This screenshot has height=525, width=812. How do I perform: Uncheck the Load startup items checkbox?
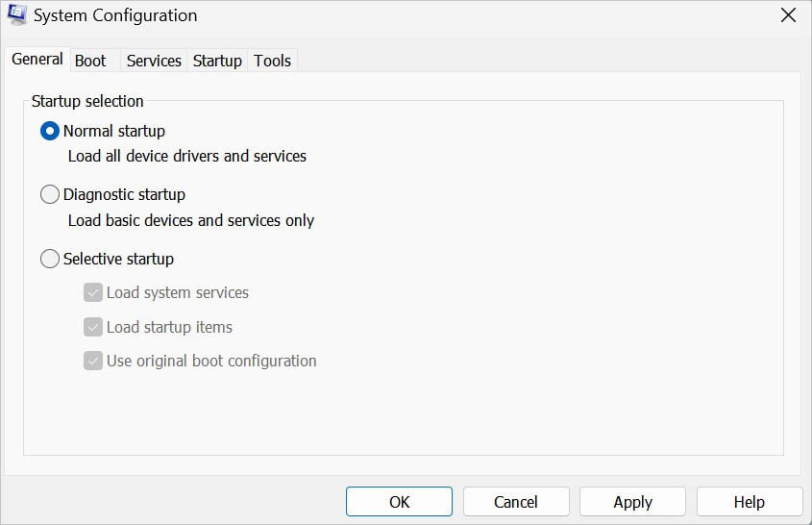click(x=93, y=327)
